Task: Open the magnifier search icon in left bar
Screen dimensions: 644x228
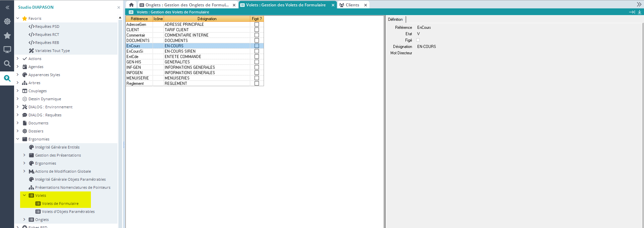Action: tap(7, 64)
